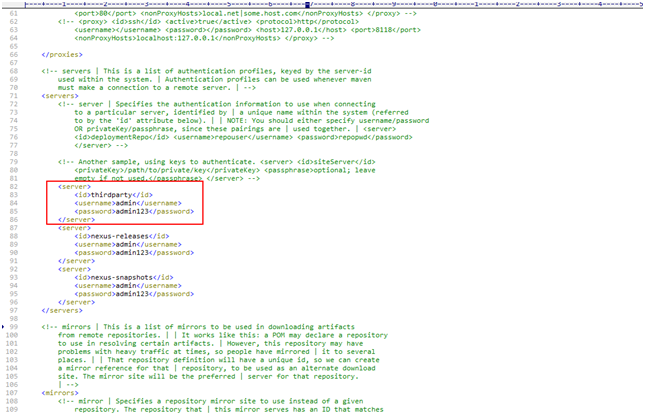
Task: Click the admin123 password on line 85
Action: (x=132, y=211)
